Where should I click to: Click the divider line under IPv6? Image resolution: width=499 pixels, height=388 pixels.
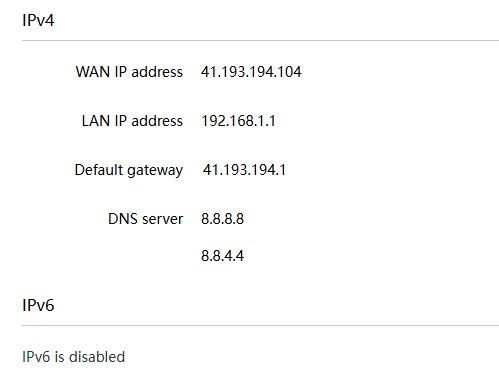(x=260, y=325)
